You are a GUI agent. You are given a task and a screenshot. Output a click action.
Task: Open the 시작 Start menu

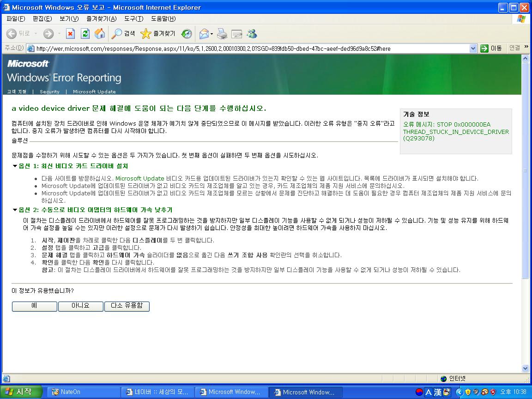pos(21,392)
